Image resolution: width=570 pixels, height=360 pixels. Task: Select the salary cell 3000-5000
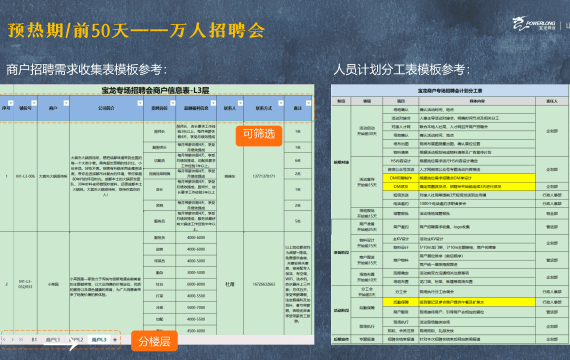pyautogui.click(x=196, y=272)
